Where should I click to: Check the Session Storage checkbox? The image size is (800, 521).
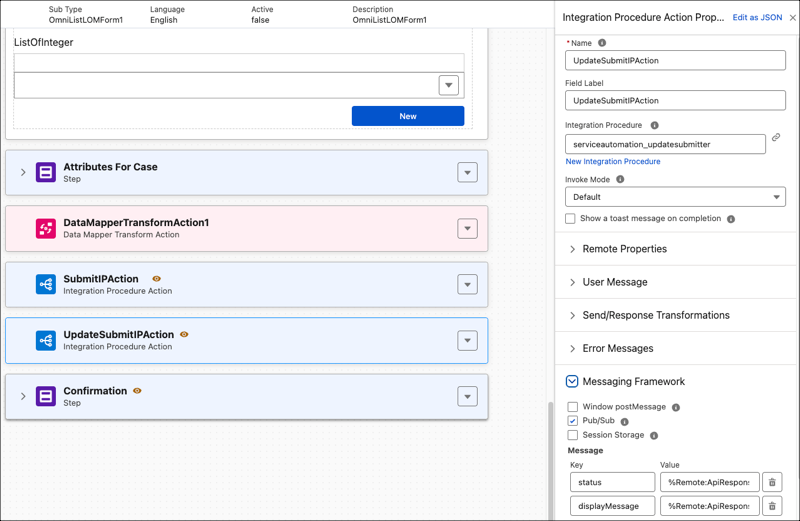(x=572, y=435)
